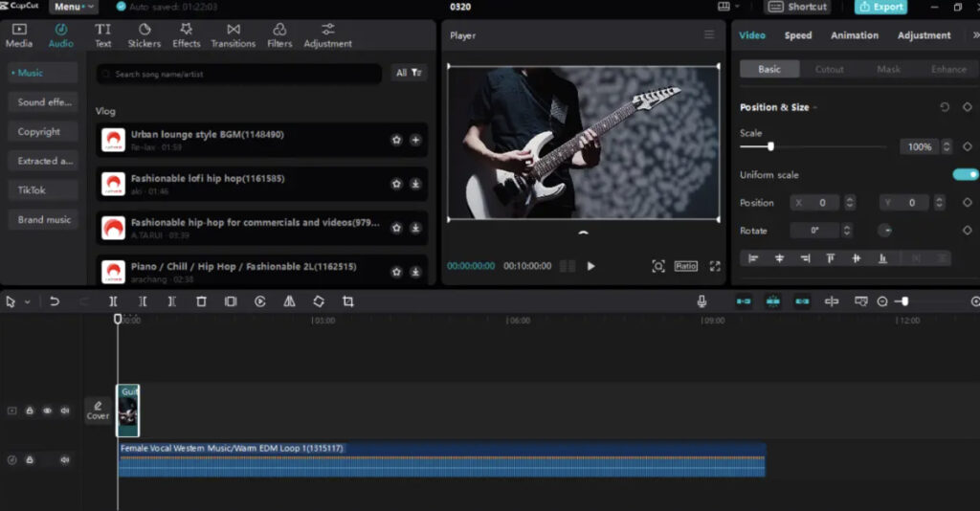Viewport: 980px width, 511px height.
Task: Open the All filter dropdown
Action: 409,73
